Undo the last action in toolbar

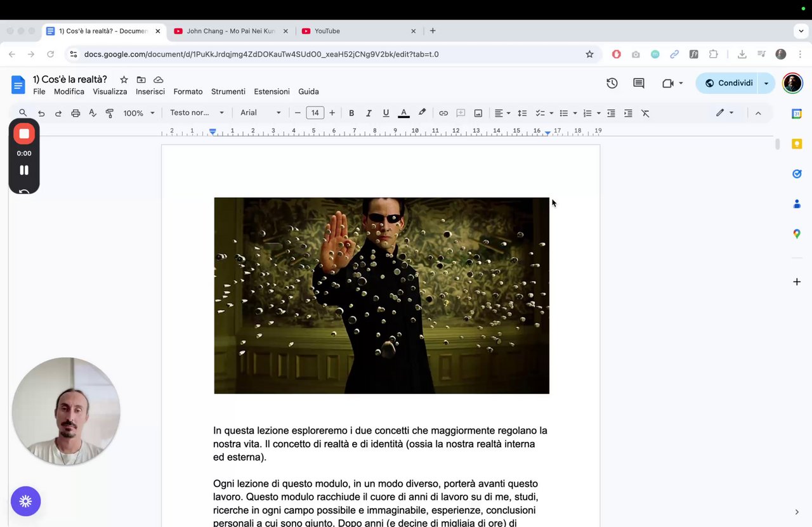point(41,113)
